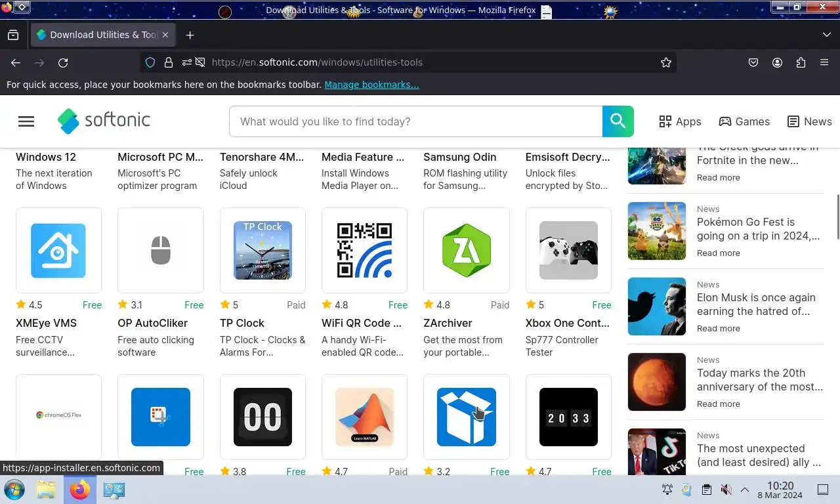Viewport: 840px width, 504px height.
Task: Select the 'Download Utilities & Tools' tab
Action: coord(103,35)
